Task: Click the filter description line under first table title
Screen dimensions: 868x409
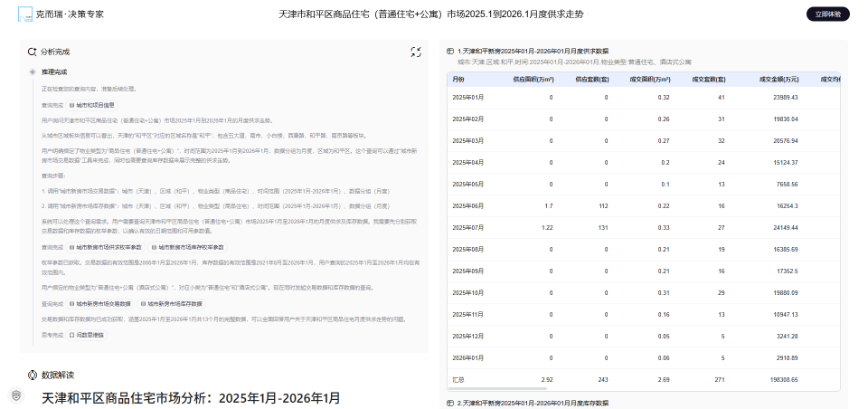Action: click(574, 62)
